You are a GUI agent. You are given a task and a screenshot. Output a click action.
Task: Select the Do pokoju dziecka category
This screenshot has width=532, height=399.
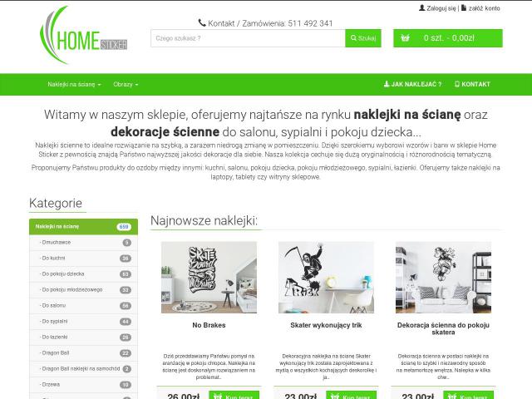click(83, 274)
